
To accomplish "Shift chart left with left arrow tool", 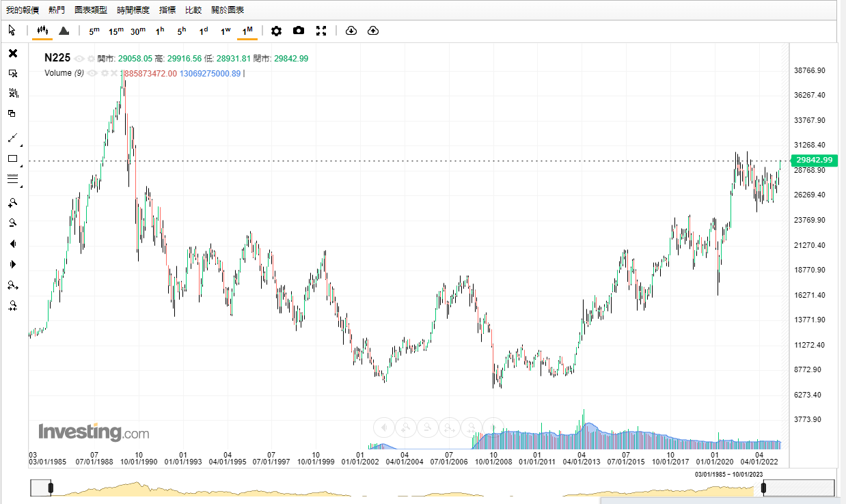I will tap(12, 244).
